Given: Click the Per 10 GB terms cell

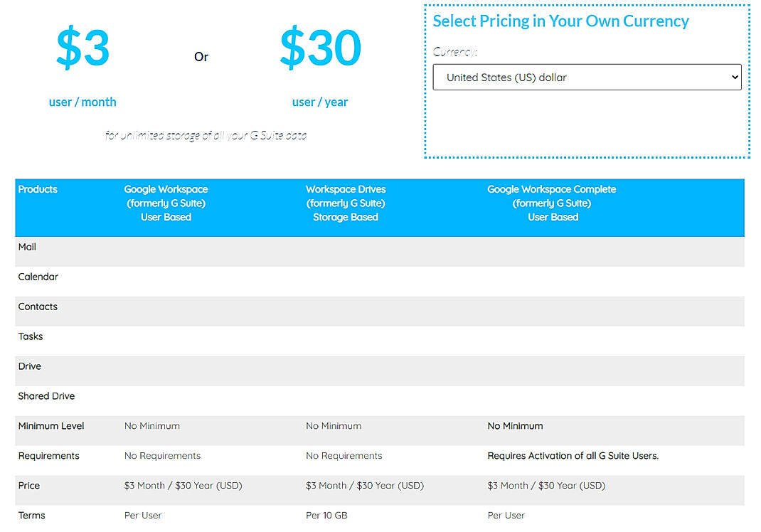Looking at the screenshot, I should point(326,515).
